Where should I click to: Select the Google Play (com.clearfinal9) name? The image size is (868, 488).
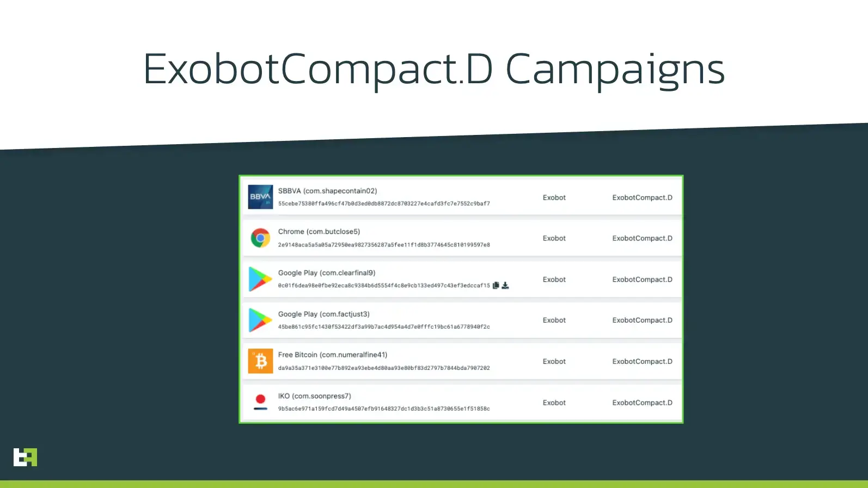327,273
